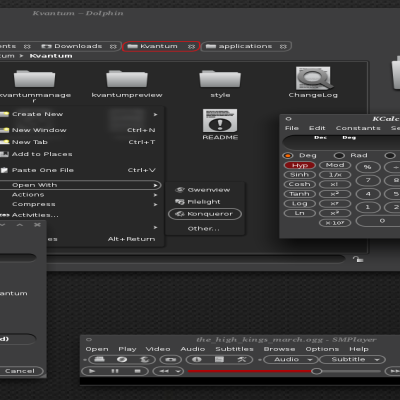
Task: Click the Mod button in KCalc
Action: 335,165
